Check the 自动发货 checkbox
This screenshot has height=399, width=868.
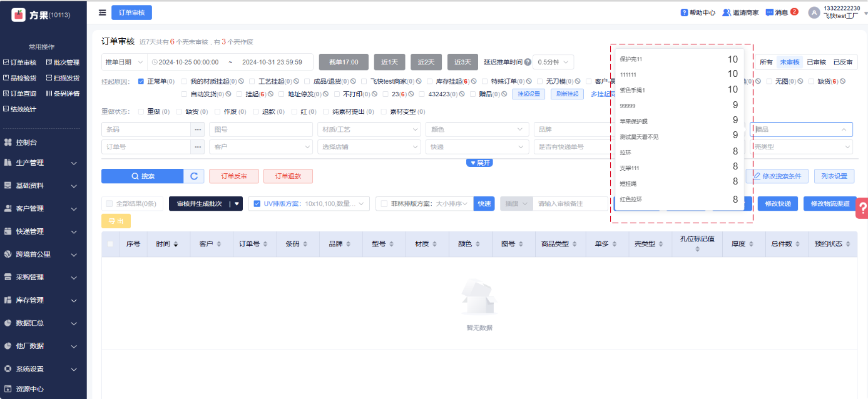coord(184,94)
